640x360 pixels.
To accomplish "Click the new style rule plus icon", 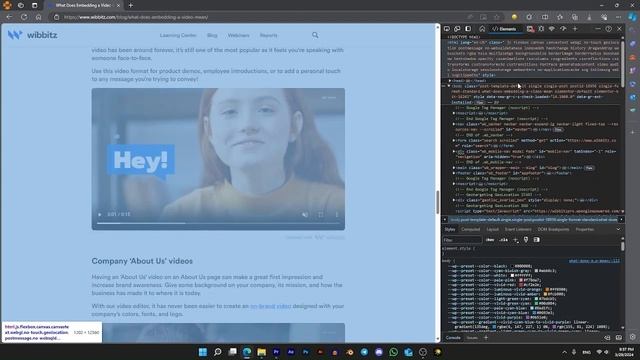I will (x=516, y=240).
